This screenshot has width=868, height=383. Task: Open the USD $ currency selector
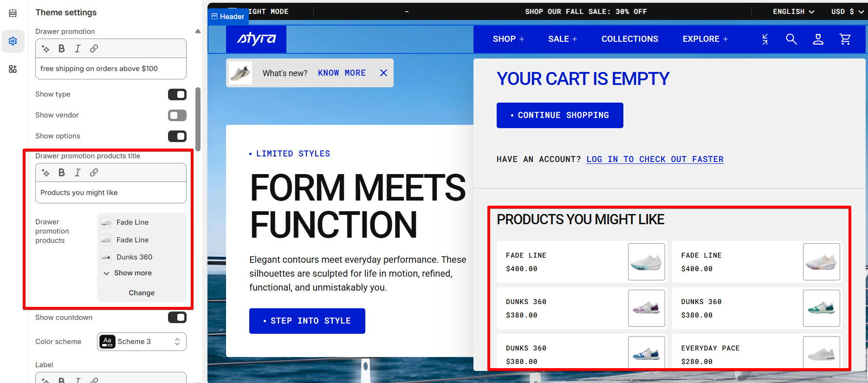coord(848,12)
